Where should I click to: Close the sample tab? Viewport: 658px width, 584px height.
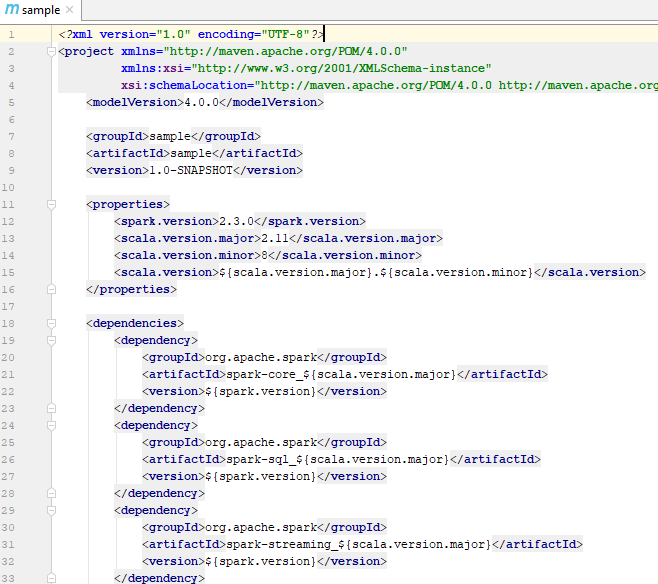coord(70,9)
